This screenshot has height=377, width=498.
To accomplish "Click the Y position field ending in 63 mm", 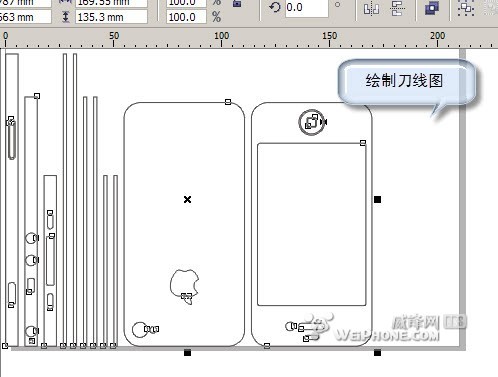I will [x=25, y=17].
